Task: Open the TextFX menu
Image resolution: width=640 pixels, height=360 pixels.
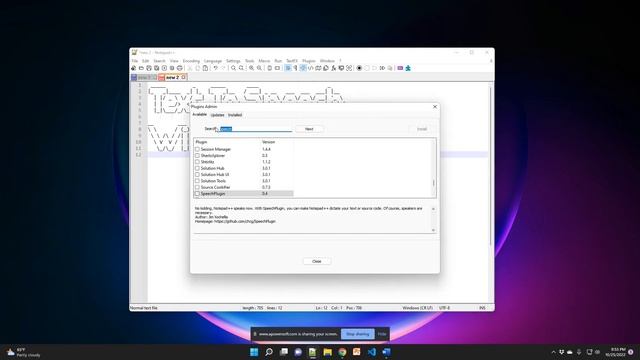Action: click(x=292, y=61)
